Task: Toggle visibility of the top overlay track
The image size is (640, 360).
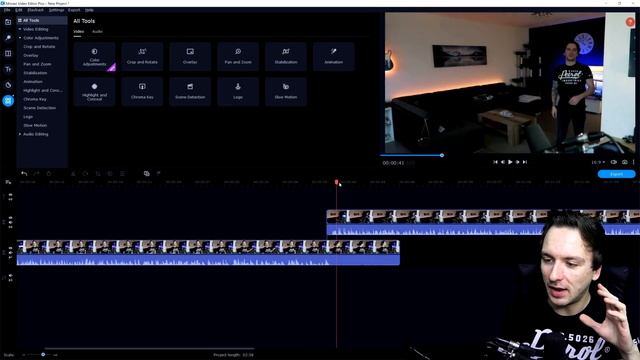Action: click(10, 195)
